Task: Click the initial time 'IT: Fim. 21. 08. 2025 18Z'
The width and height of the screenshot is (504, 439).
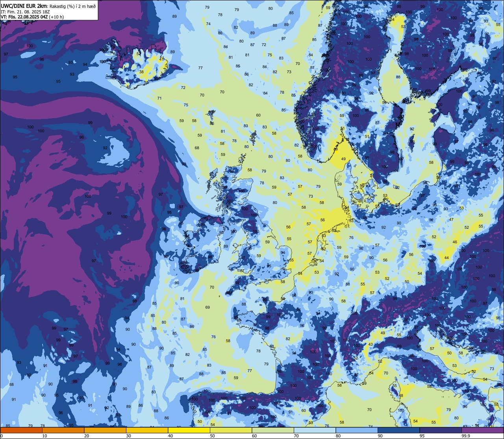Action: (x=25, y=12)
